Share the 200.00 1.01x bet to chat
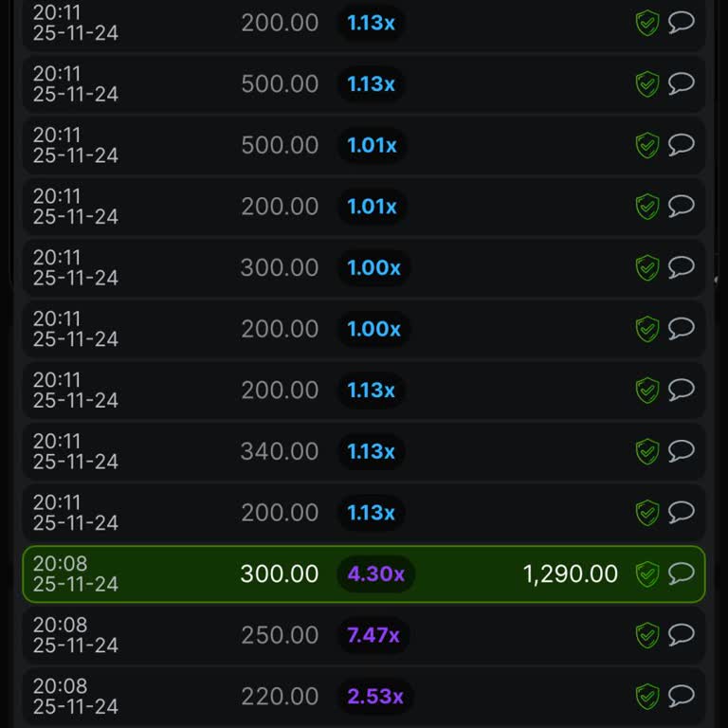 click(x=682, y=206)
